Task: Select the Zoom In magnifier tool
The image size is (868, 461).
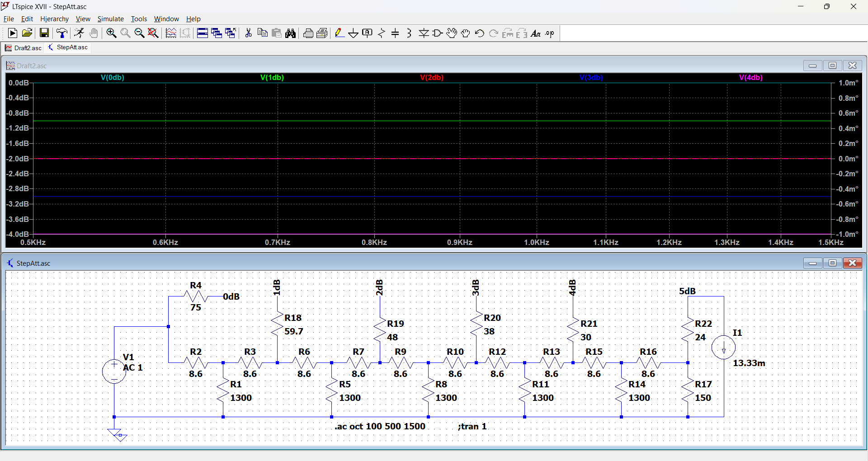Action: click(x=111, y=33)
